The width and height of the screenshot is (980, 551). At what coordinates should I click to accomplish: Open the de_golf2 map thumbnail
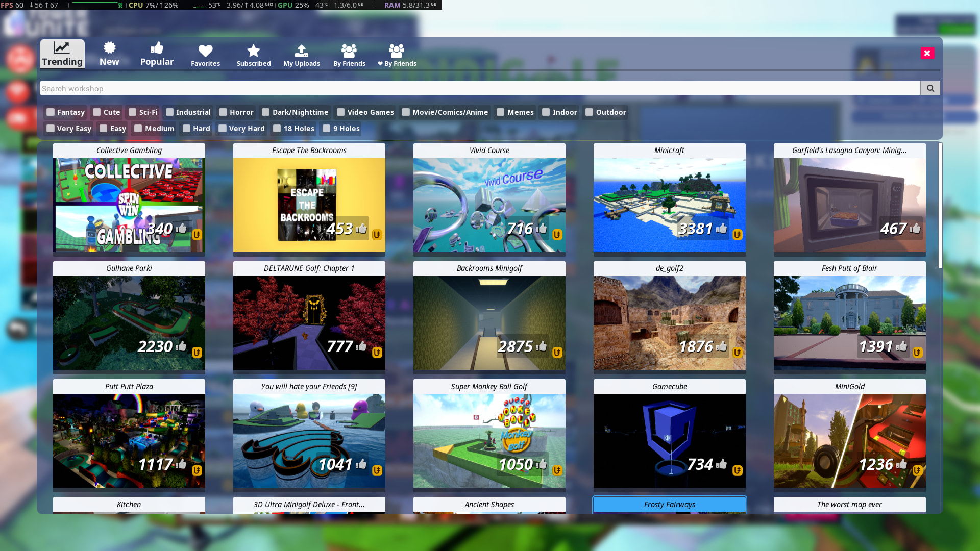tap(669, 323)
